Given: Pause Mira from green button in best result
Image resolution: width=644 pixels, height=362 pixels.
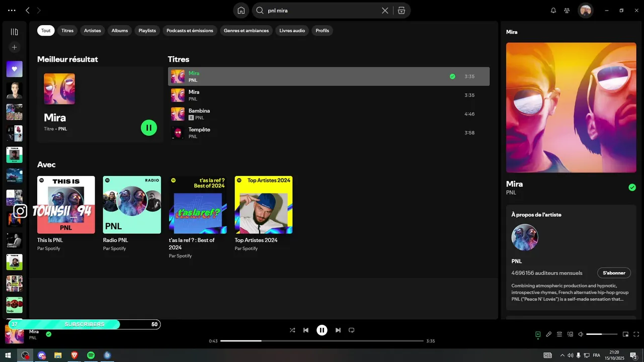Looking at the screenshot, I should point(149,128).
